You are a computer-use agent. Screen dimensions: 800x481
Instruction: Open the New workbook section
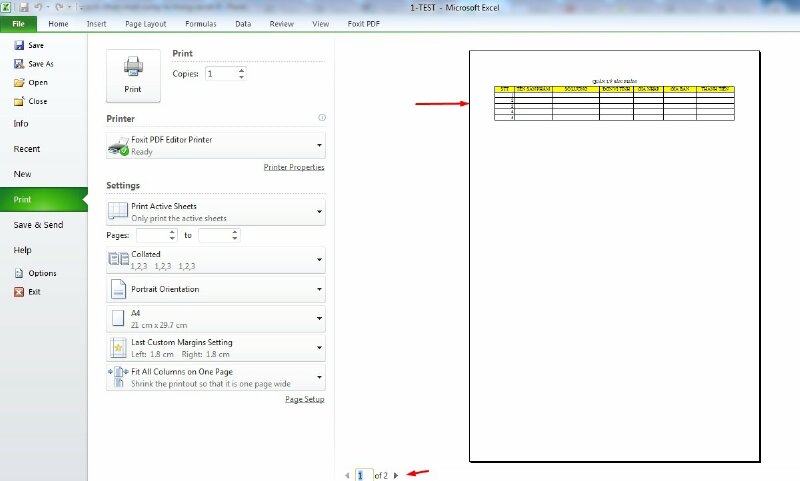tap(22, 174)
